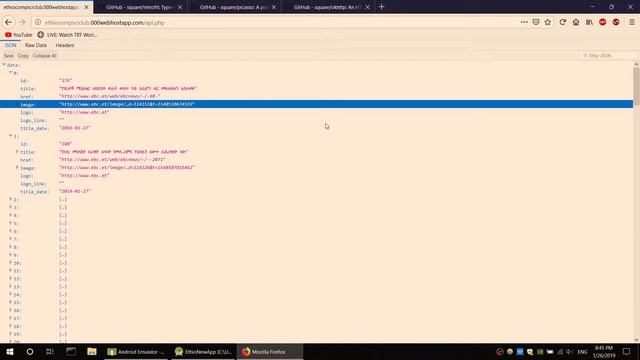Expand array item 8
640x360 pixels.
[11, 247]
